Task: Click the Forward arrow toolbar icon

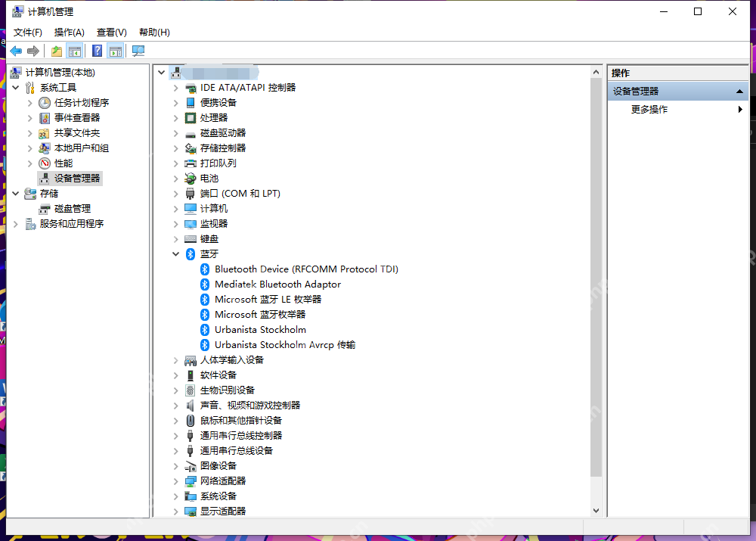Action: click(33, 51)
